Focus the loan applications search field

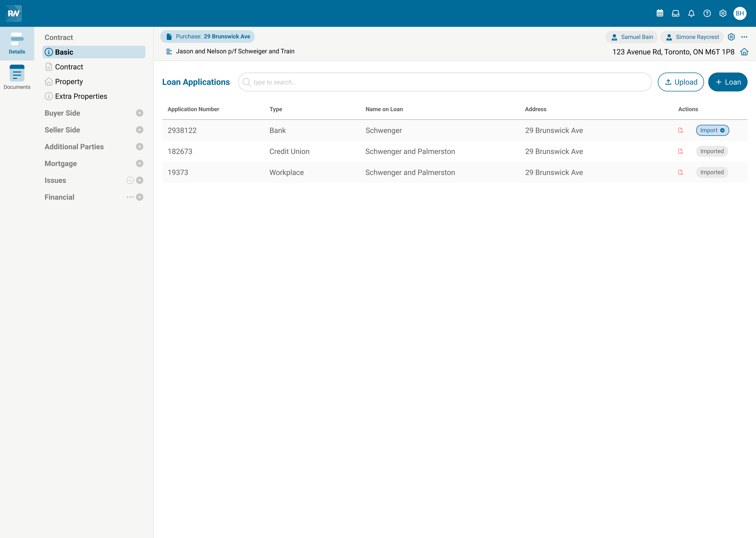coord(445,82)
